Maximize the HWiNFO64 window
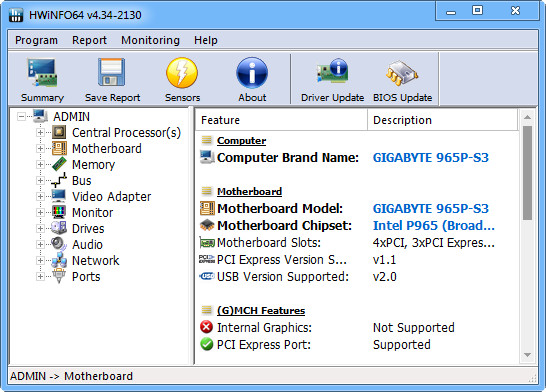This screenshot has width=546, height=392. (x=477, y=10)
